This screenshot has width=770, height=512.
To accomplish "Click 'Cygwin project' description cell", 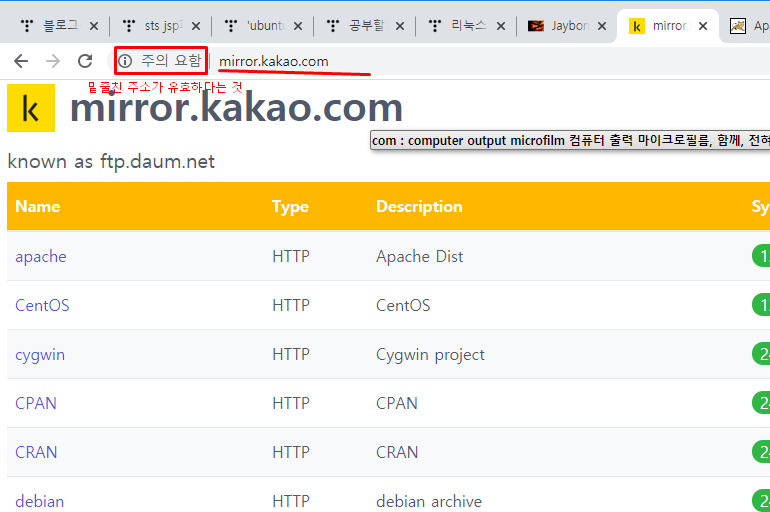I will coord(430,354).
